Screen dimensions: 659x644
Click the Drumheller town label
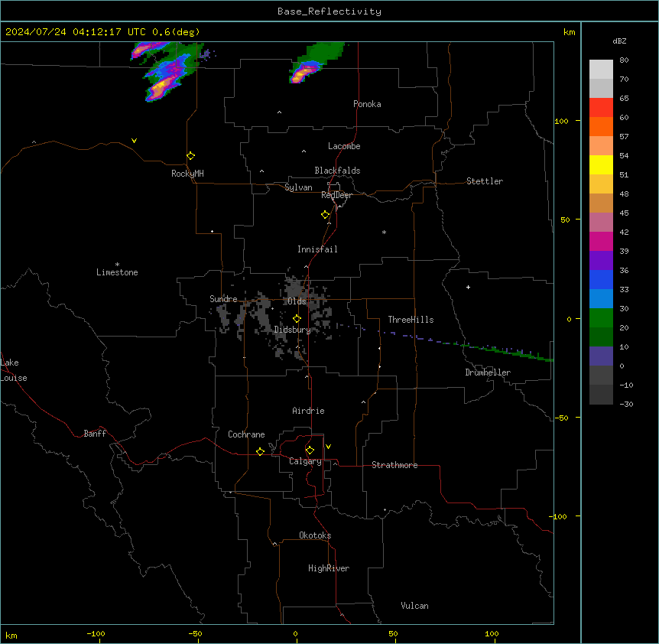tap(488, 372)
